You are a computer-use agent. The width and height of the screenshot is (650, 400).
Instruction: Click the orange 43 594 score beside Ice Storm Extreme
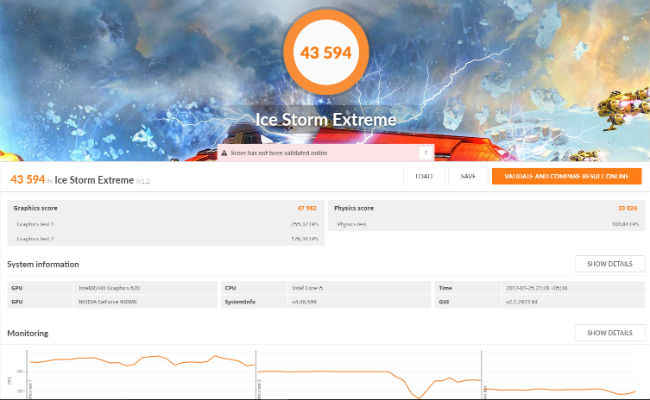pos(27,179)
